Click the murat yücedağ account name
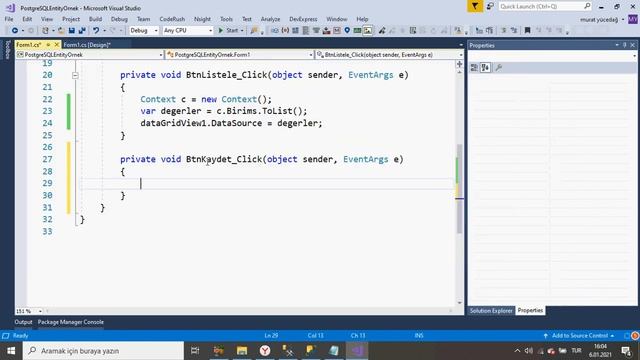 click(599, 20)
